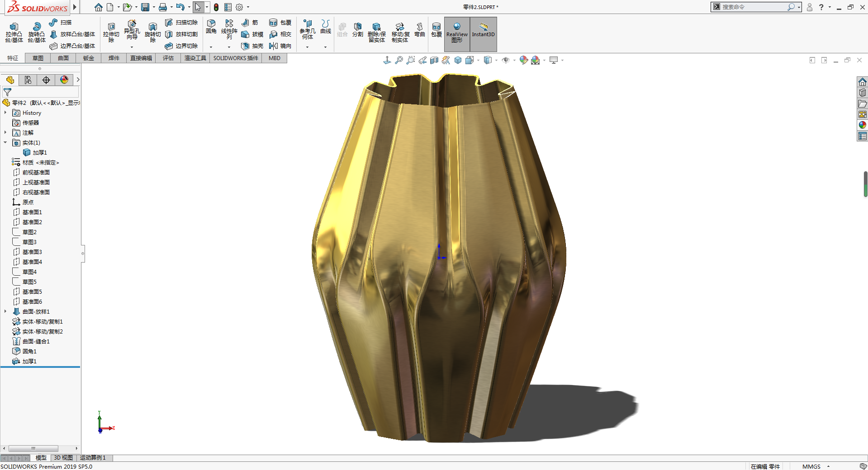Switch to DisplayManager color ball tab
868x470 pixels.
[64, 80]
